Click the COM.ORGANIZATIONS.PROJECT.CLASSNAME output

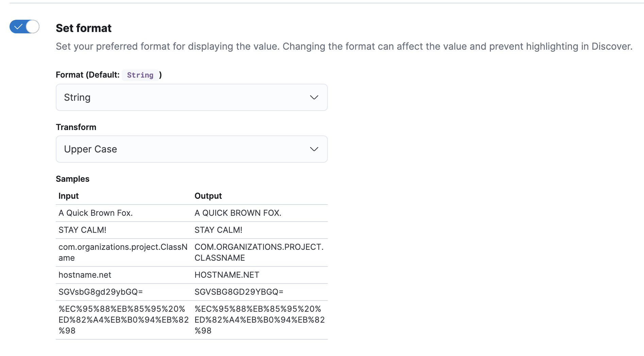[x=259, y=252]
